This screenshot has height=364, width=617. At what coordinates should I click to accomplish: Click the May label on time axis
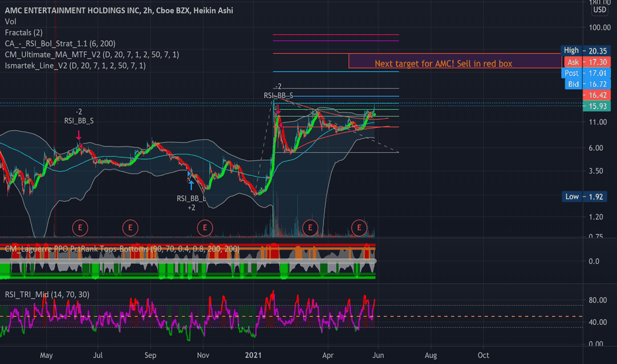click(46, 355)
